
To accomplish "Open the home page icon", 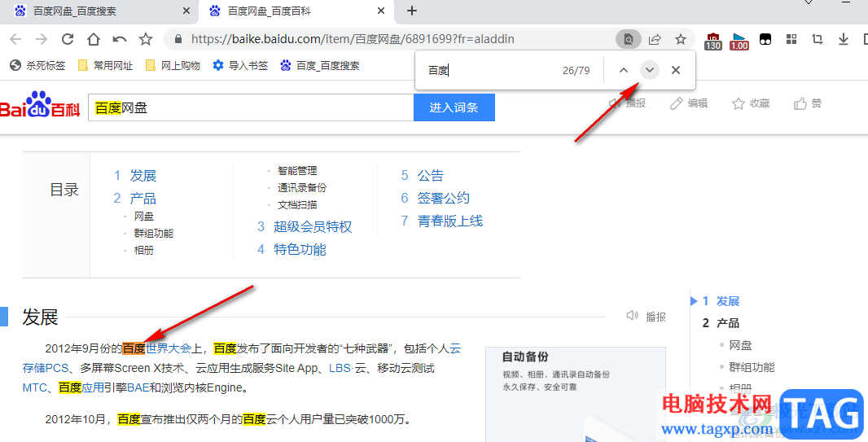I will pos(94,39).
